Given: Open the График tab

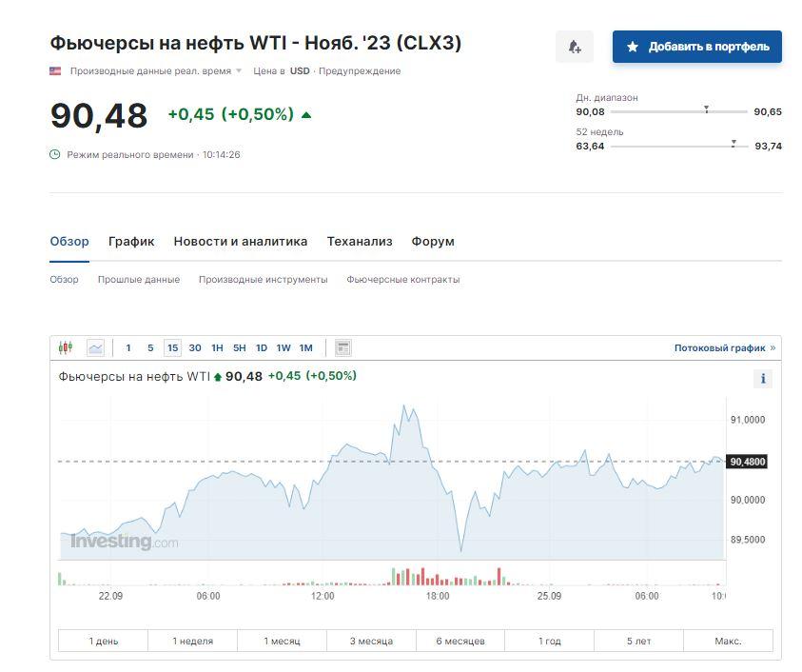Looking at the screenshot, I should pos(131,241).
